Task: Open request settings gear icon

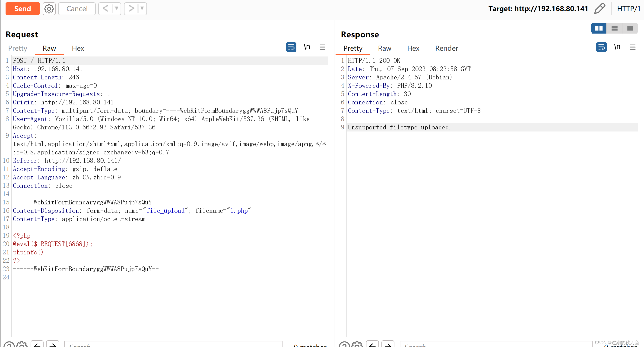Action: [49, 9]
